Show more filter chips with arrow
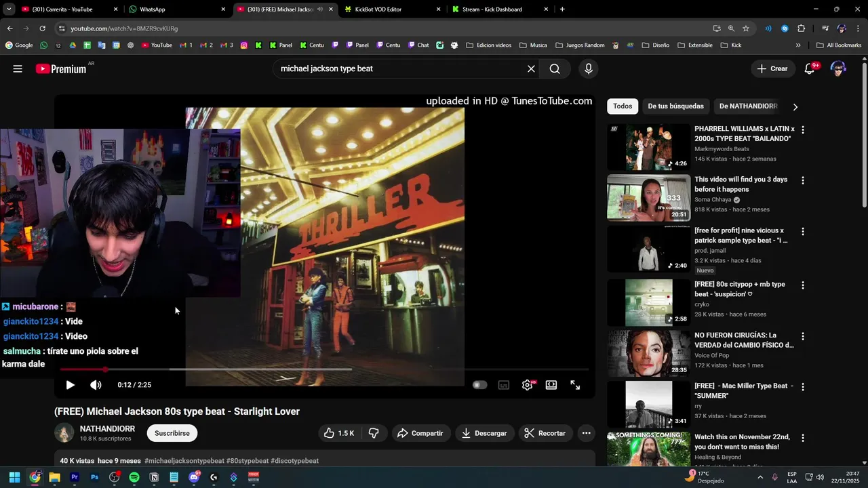The width and height of the screenshot is (868, 488). pyautogui.click(x=795, y=107)
